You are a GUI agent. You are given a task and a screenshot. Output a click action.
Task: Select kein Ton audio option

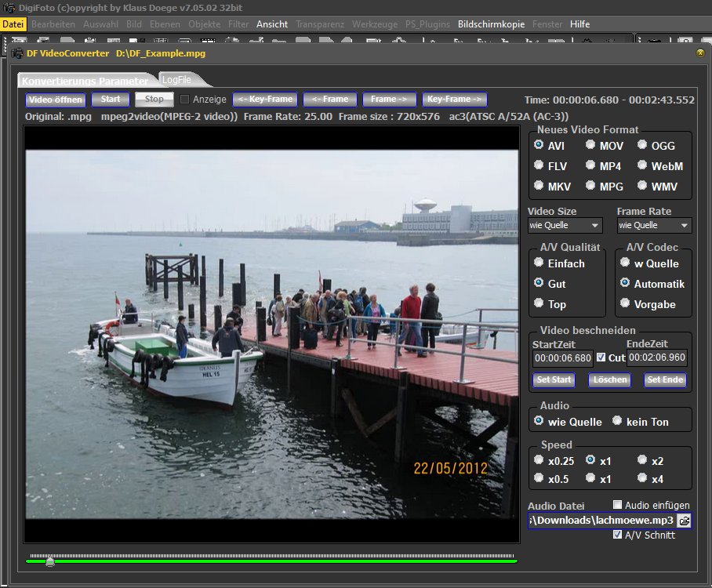(616, 421)
